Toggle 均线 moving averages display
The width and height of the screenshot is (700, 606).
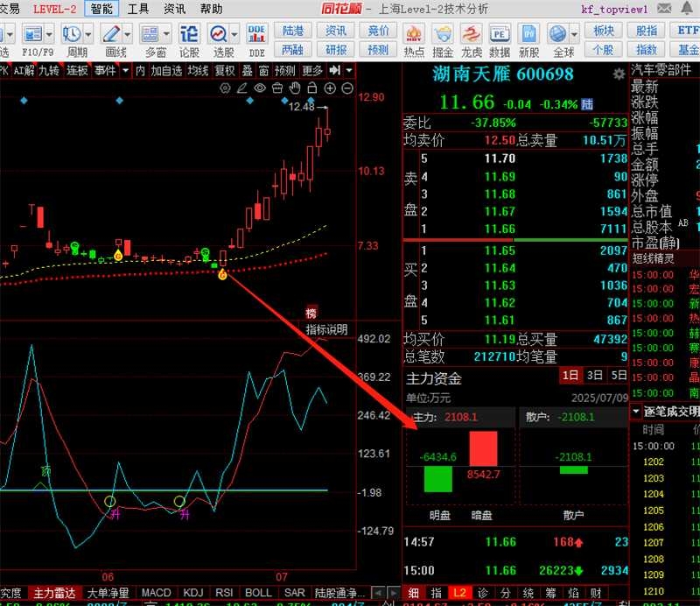(198, 71)
